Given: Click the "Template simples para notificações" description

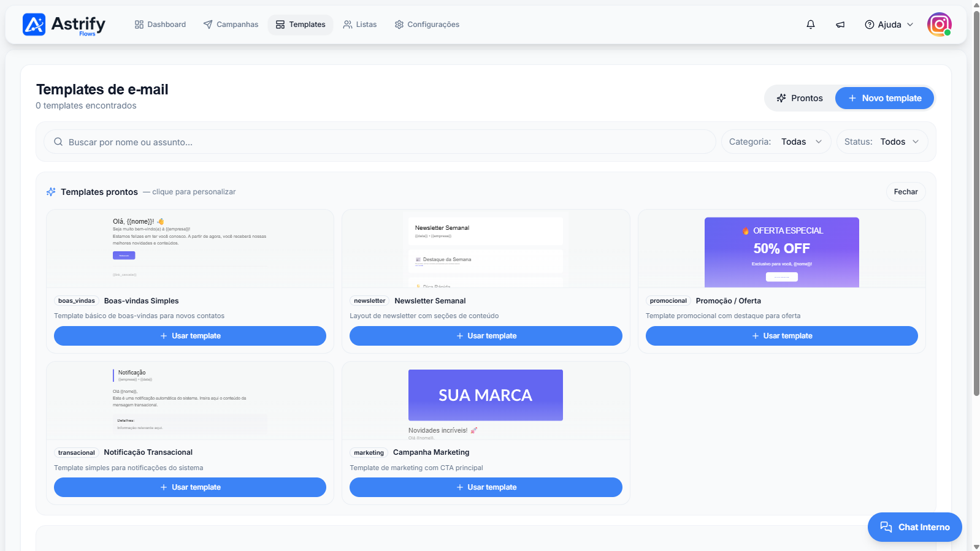Looking at the screenshot, I should tap(129, 468).
